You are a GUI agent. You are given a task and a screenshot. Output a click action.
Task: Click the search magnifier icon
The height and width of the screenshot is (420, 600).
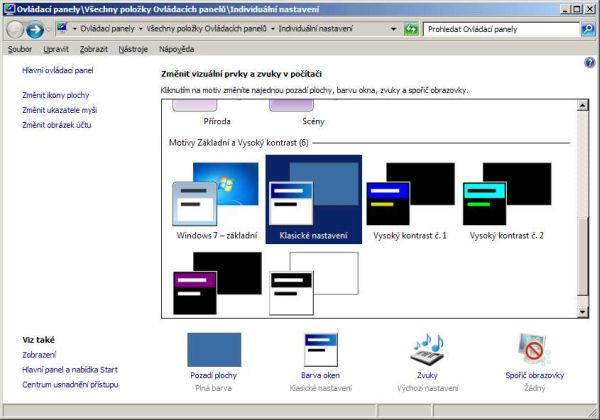(588, 29)
